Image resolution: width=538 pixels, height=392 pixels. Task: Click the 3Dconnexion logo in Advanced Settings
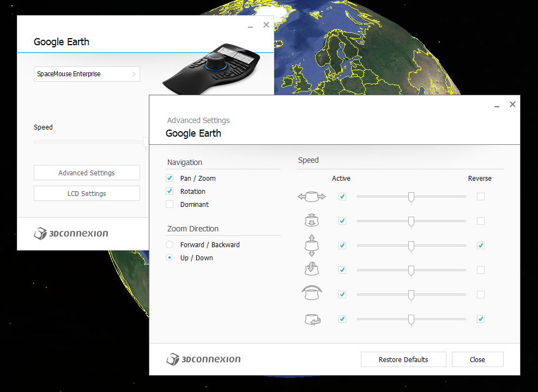click(x=203, y=359)
